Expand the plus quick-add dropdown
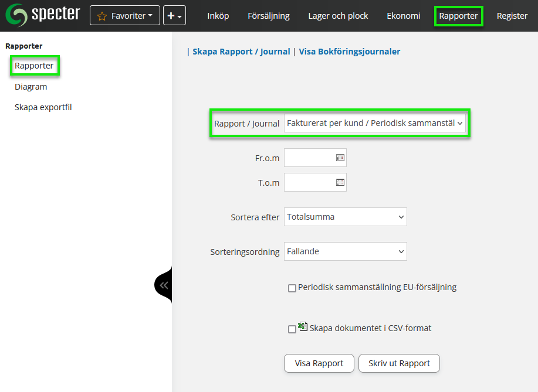 [x=174, y=16]
